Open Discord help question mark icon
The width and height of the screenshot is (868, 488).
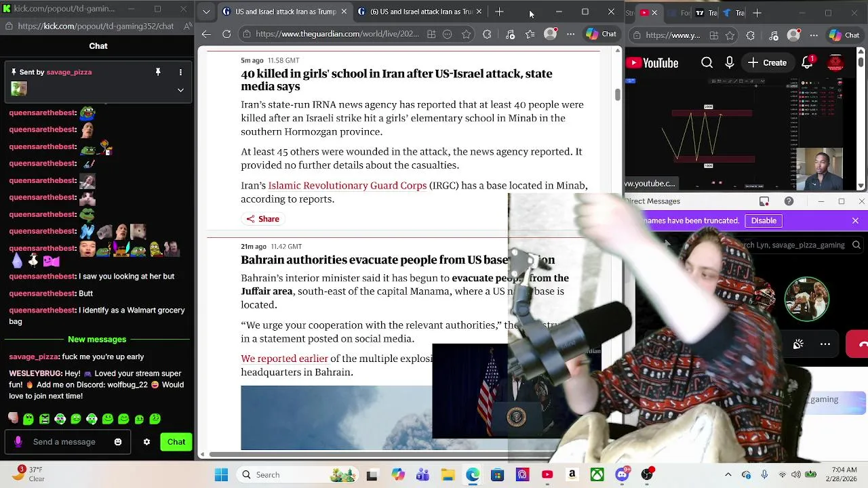[789, 201]
